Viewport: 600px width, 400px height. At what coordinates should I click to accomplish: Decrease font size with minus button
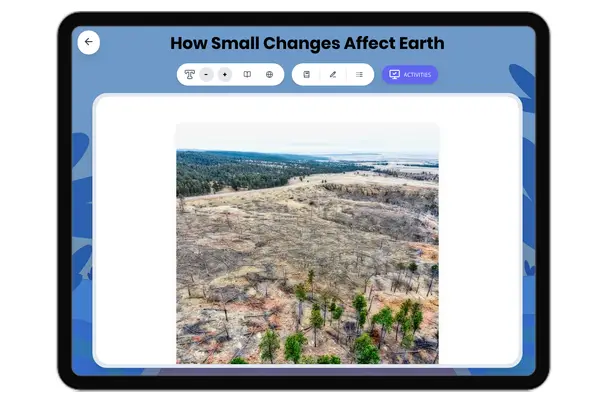(x=206, y=75)
